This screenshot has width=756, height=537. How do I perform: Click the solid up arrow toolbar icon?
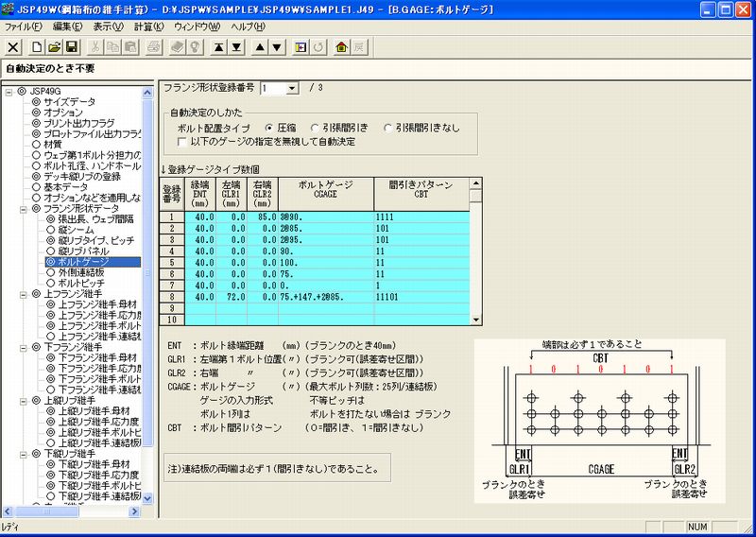click(x=259, y=46)
